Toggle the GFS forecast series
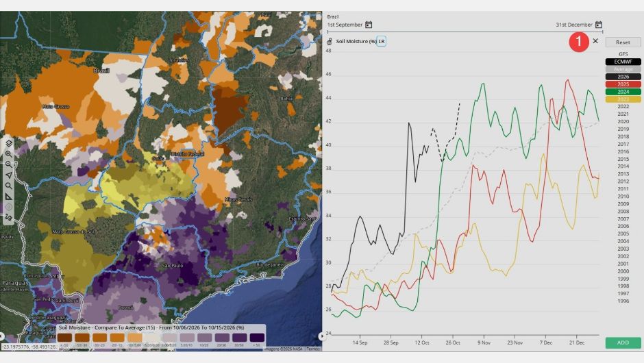The height and width of the screenshot is (363, 644). 623,54
